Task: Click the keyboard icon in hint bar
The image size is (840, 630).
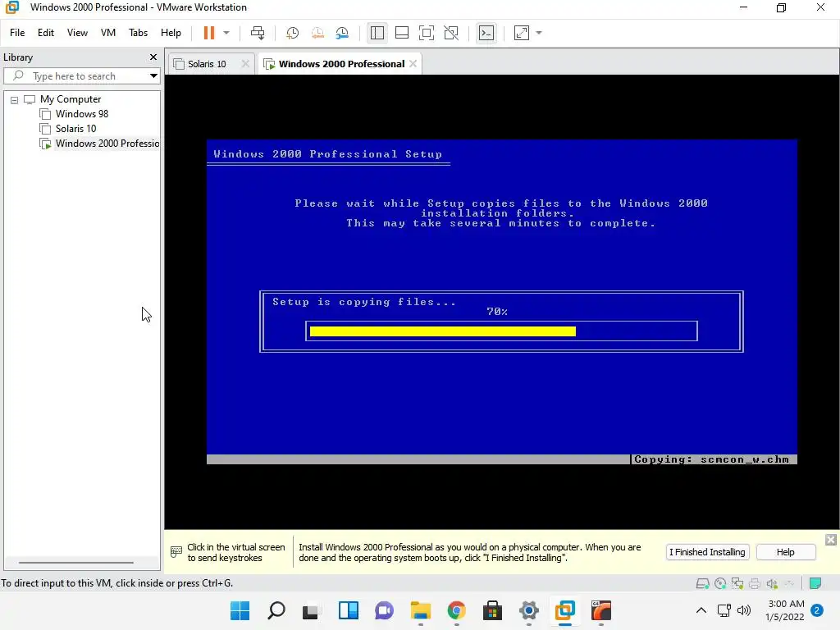Action: [x=176, y=552]
